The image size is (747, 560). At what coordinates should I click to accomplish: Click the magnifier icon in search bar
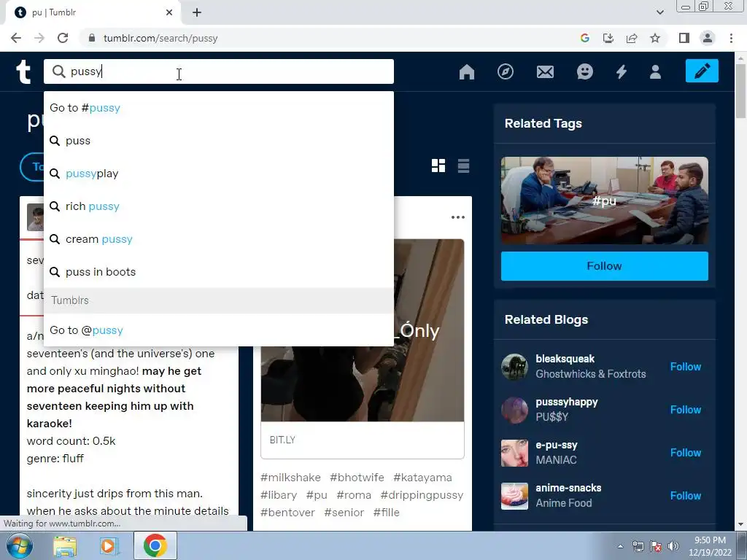(58, 71)
